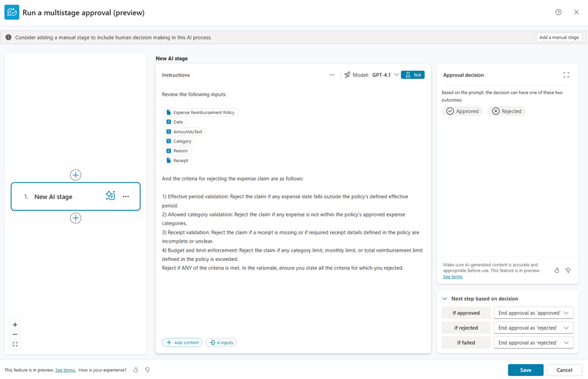Give thumbs up on AI-generated content

pos(557,270)
